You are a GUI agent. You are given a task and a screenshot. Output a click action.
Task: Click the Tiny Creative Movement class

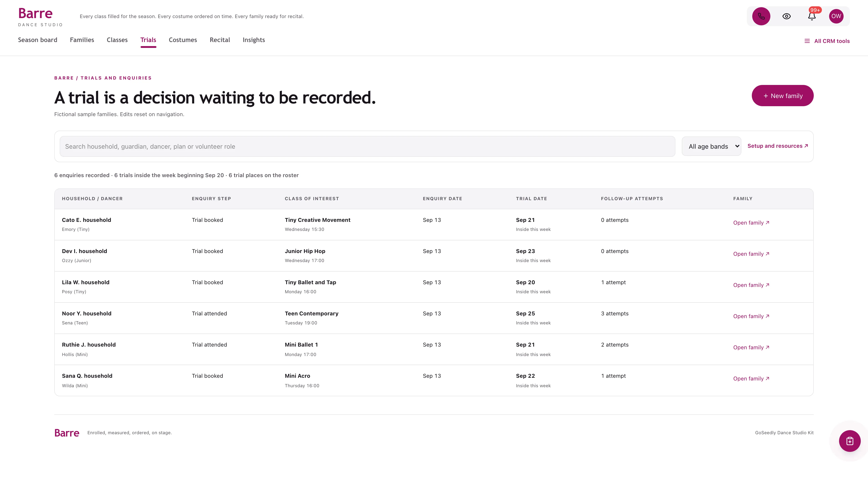pyautogui.click(x=317, y=220)
